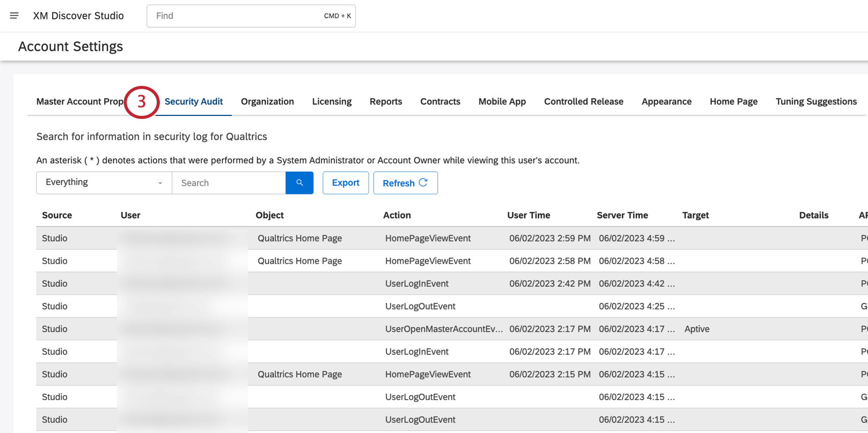The image size is (868, 433).
Task: Switch to Controlled Release tab
Action: point(583,102)
